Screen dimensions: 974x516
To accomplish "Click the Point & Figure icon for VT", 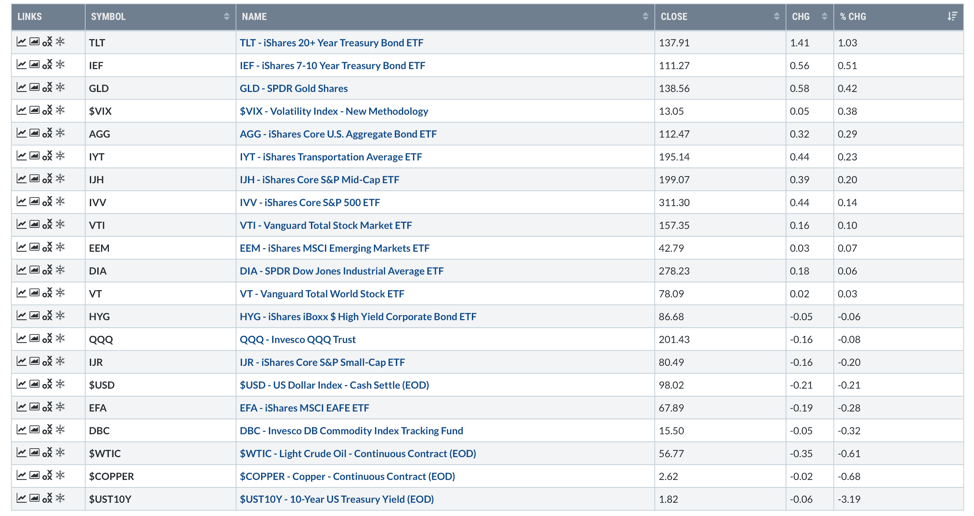I will [x=47, y=293].
